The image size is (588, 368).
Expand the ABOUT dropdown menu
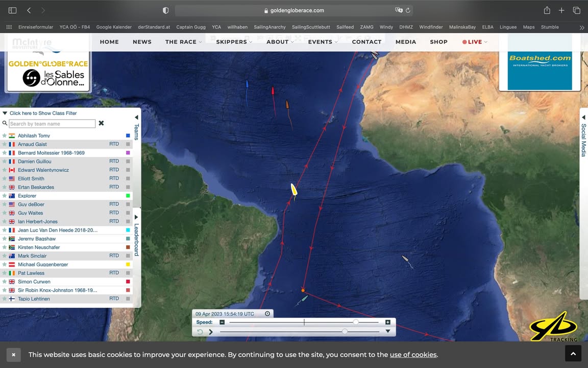[280, 42]
